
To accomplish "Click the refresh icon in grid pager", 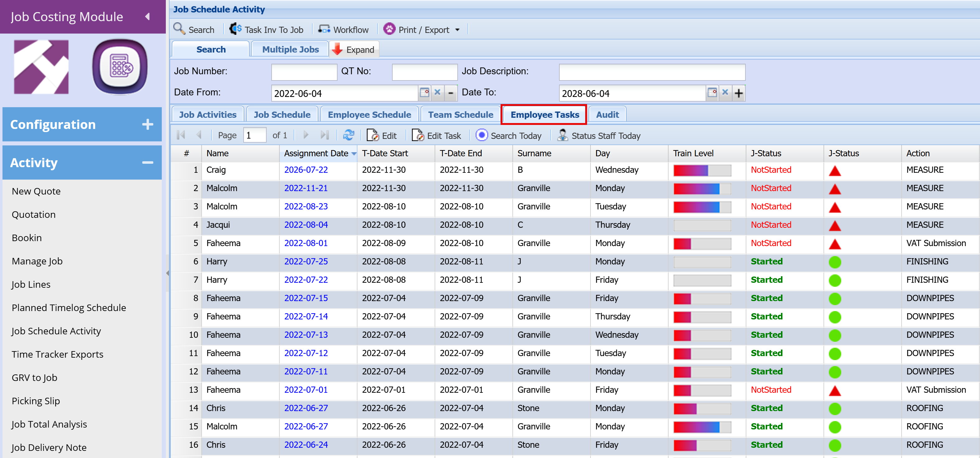I will 348,135.
